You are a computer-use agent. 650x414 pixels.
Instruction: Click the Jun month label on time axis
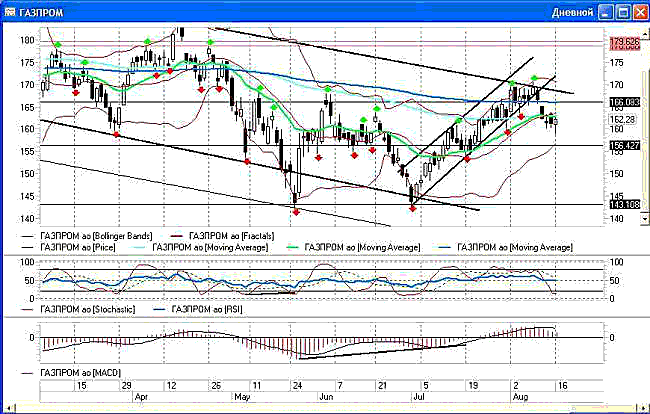(x=326, y=397)
